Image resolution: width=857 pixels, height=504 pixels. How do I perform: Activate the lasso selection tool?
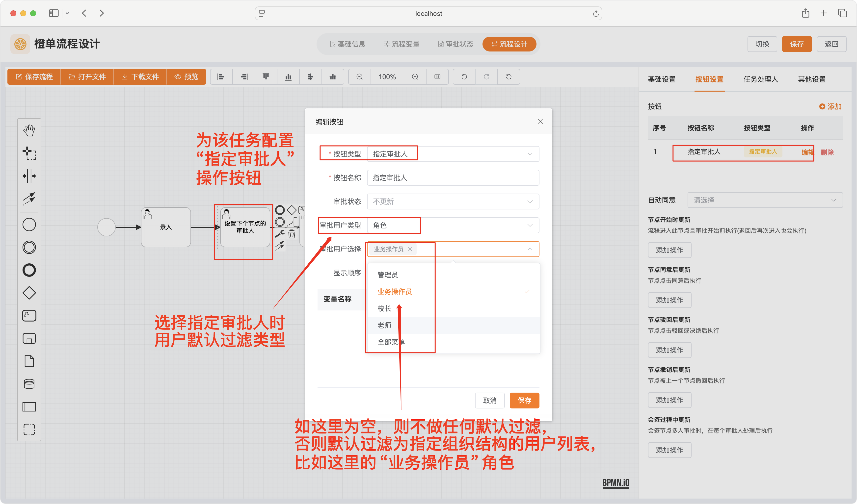coord(29,153)
